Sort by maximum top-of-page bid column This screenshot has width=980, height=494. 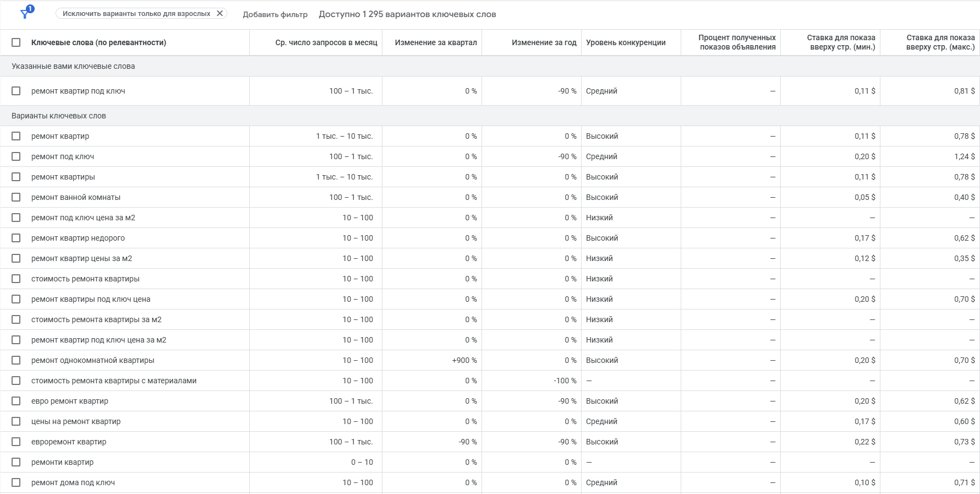coord(940,42)
